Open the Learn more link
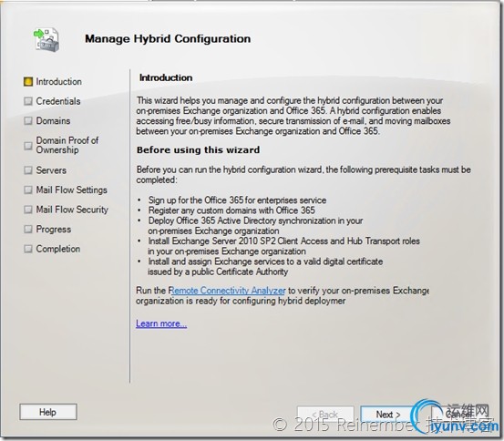Screen dimensions: 504x441 (x=161, y=323)
